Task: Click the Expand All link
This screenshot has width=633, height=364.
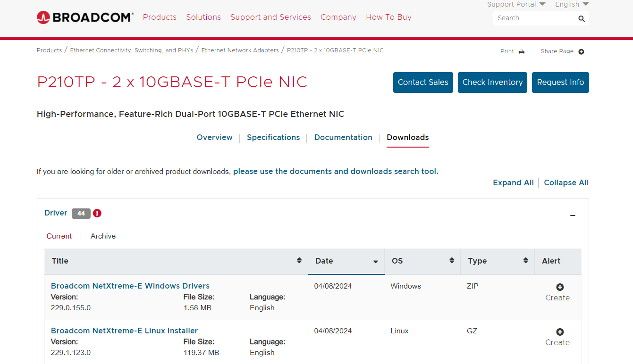Action: (513, 183)
